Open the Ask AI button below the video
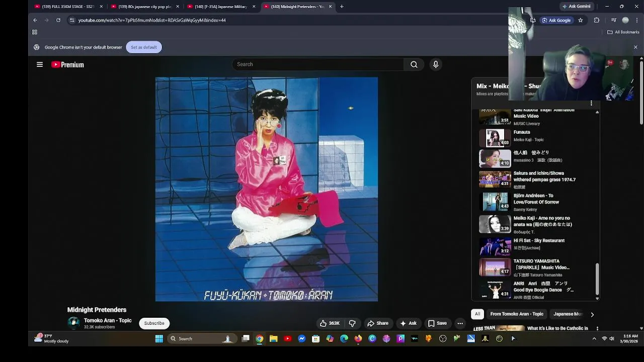The width and height of the screenshot is (644, 362). tap(408, 323)
